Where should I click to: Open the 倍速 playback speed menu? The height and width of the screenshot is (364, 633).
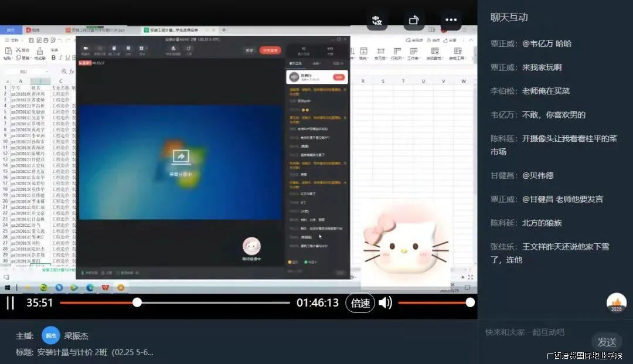(360, 303)
